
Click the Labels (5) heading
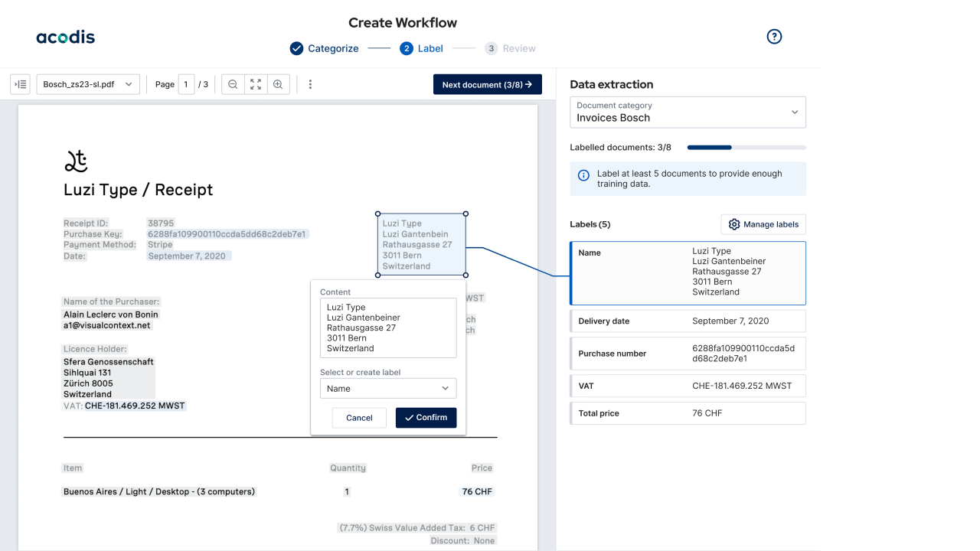[590, 224]
